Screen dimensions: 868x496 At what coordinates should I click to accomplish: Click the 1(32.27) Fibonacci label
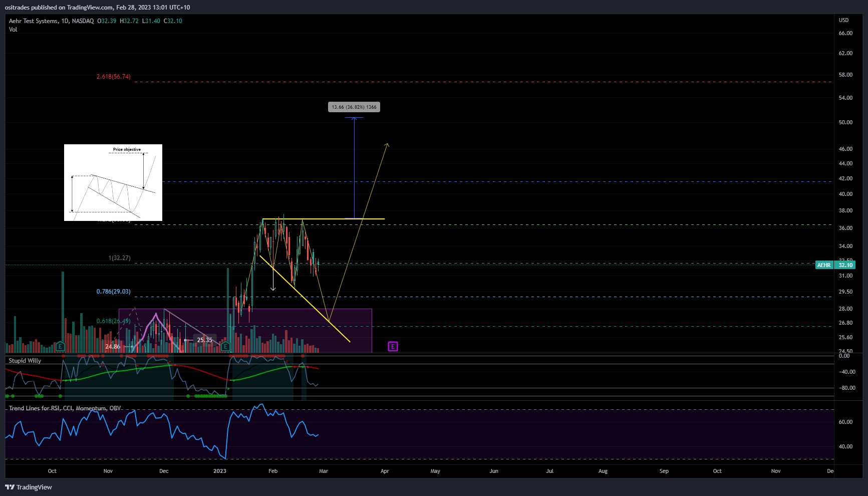click(x=120, y=258)
